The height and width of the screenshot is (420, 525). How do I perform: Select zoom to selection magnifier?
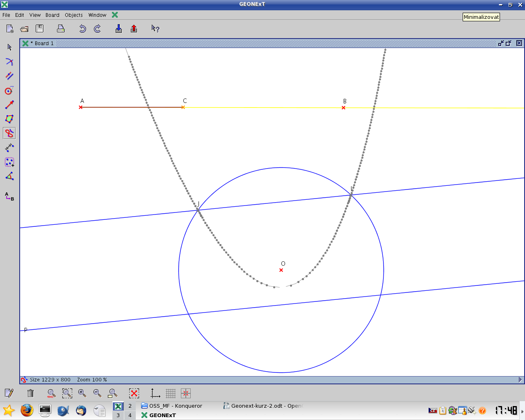[67, 393]
